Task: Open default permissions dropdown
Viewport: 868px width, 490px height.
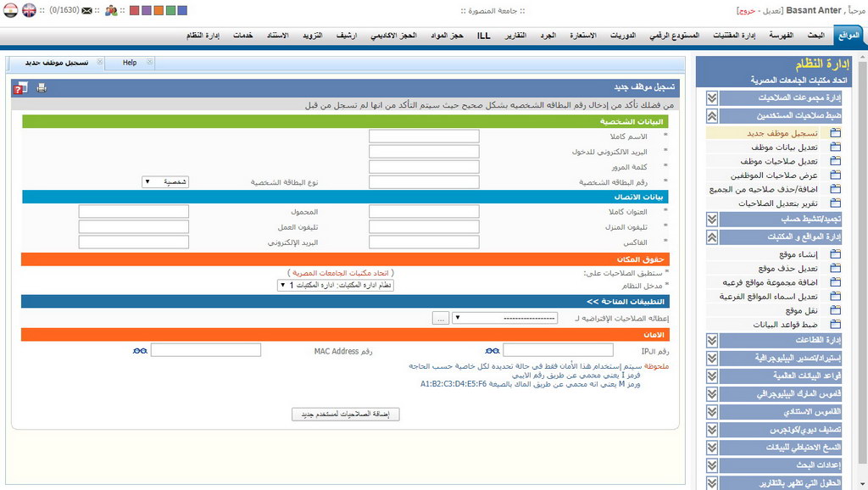Action: pyautogui.click(x=505, y=319)
